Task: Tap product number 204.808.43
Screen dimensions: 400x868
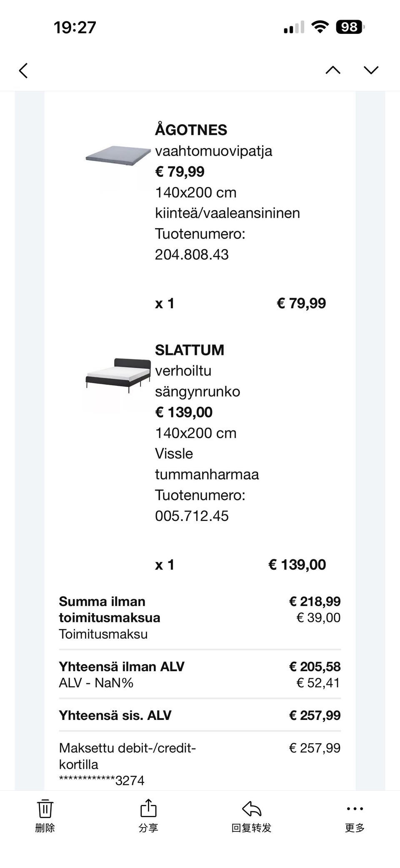Action: (192, 254)
